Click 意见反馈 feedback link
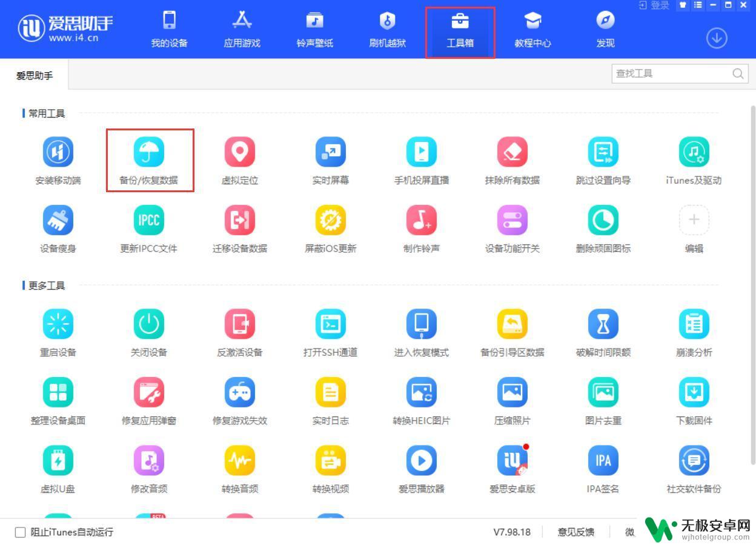This screenshot has width=756, height=545. (576, 532)
